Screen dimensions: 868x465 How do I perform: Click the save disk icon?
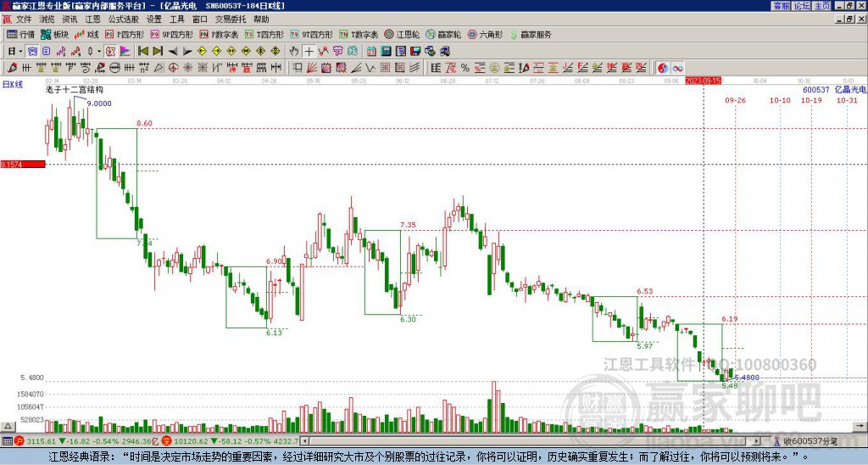[x=415, y=52]
